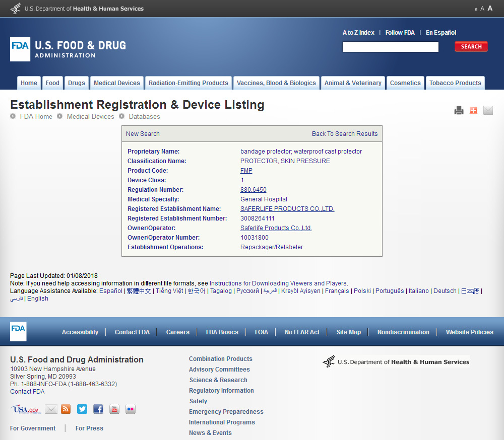
Task: Select Deutsch language link
Action: click(445, 291)
